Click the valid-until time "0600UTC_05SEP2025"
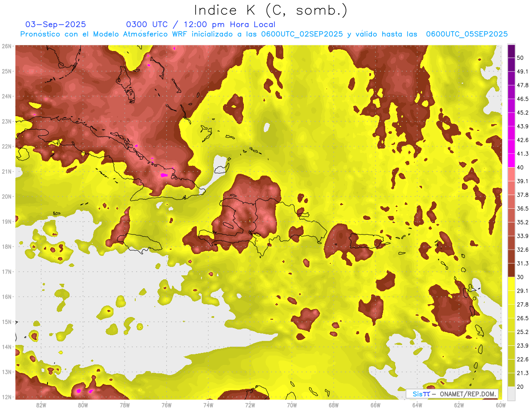This screenshot has height=411, width=532. [467, 34]
